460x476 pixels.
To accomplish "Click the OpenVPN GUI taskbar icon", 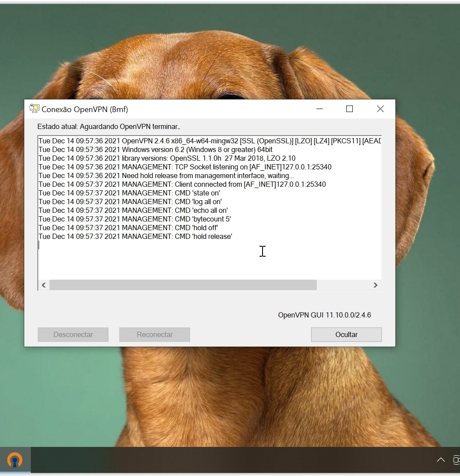I will (15, 459).
